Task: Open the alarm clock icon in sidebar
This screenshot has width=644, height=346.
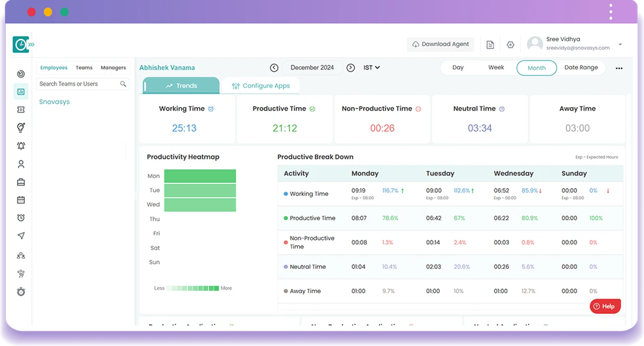Action: [x=21, y=218]
